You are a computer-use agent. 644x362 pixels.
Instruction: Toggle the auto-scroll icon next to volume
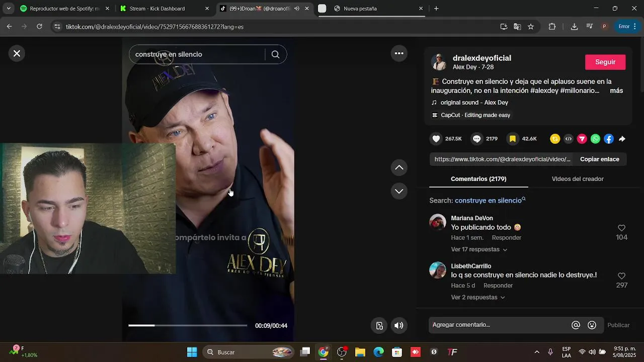pos(380,325)
